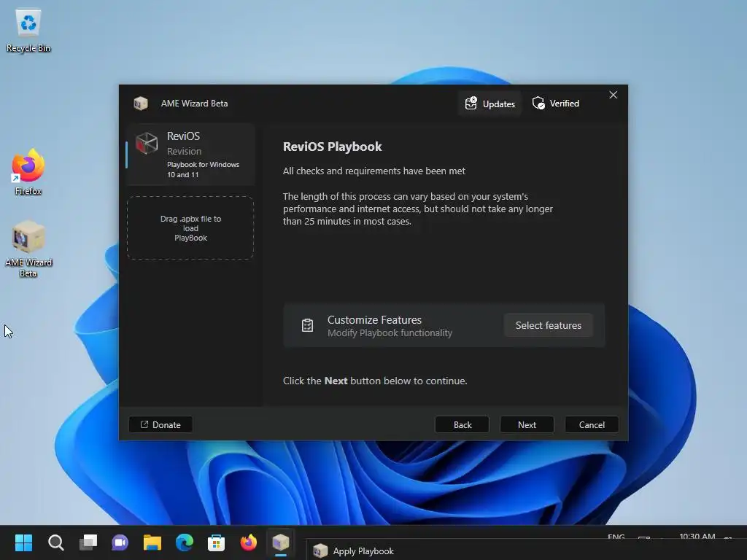Select the ReviOS playbook in sidebar
Image resolution: width=747 pixels, height=560 pixels.
190,155
